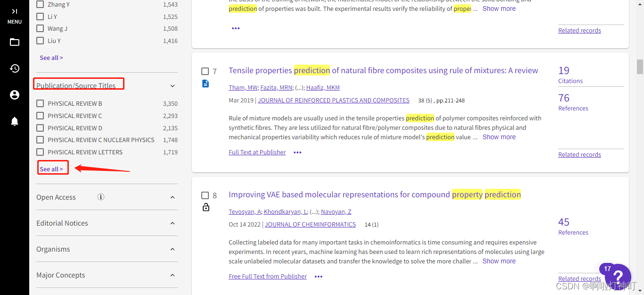Check the PHYSICAL REVIEW LETTERS checkbox

pyautogui.click(x=40, y=152)
